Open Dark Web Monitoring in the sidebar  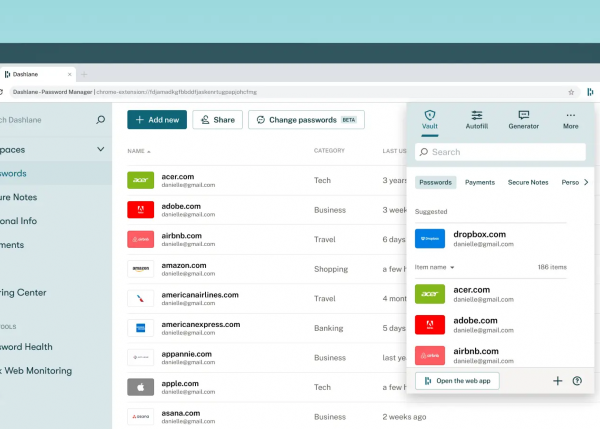tap(36, 371)
